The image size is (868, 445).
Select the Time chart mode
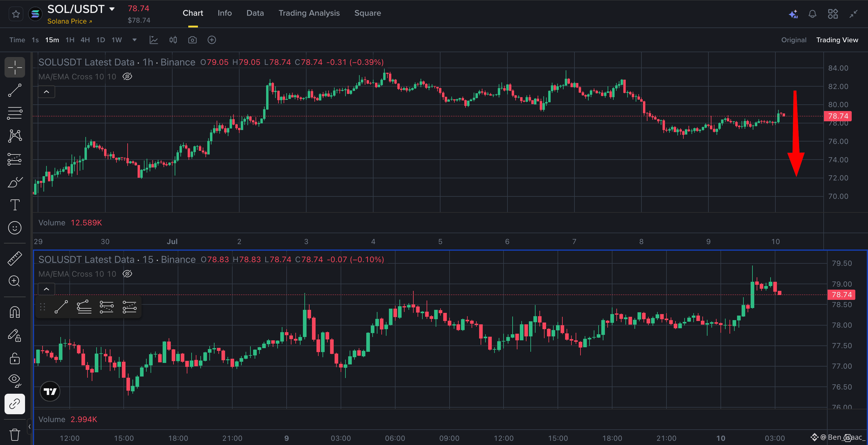pyautogui.click(x=17, y=40)
